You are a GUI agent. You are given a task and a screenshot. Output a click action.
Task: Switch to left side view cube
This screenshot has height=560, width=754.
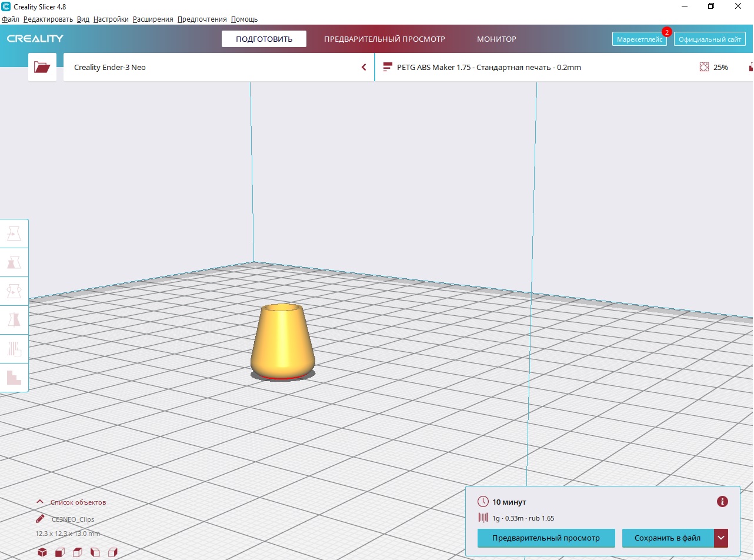(95, 552)
